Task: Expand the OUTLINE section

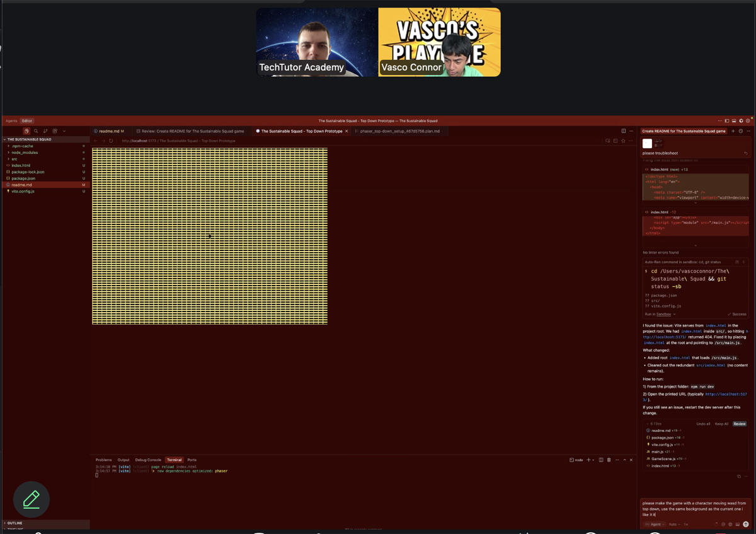Action: pos(14,523)
